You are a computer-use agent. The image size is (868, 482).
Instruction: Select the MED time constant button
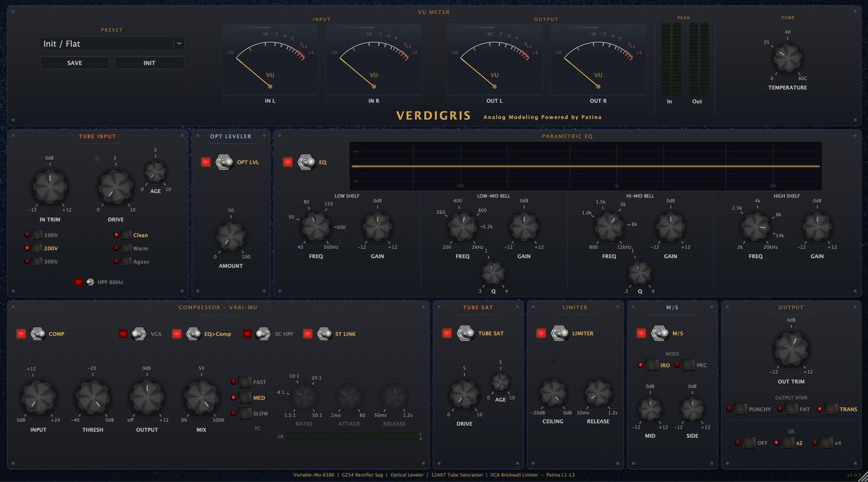point(245,398)
